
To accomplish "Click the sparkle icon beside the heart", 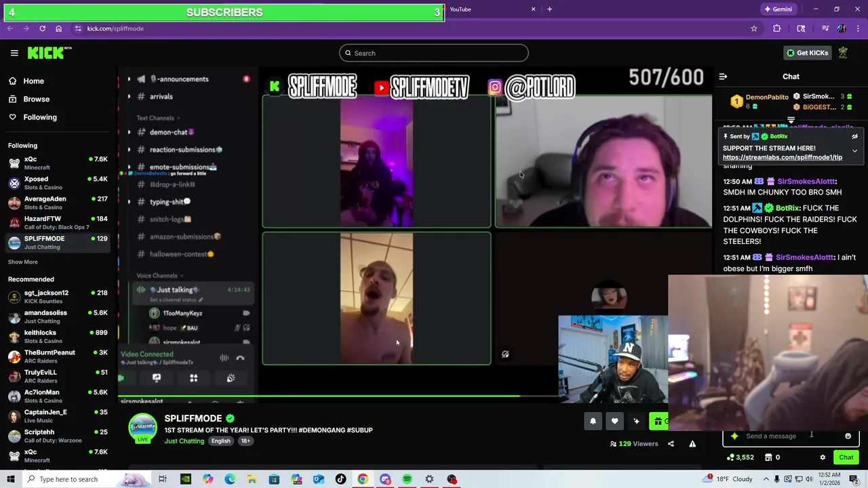I will (x=636, y=422).
